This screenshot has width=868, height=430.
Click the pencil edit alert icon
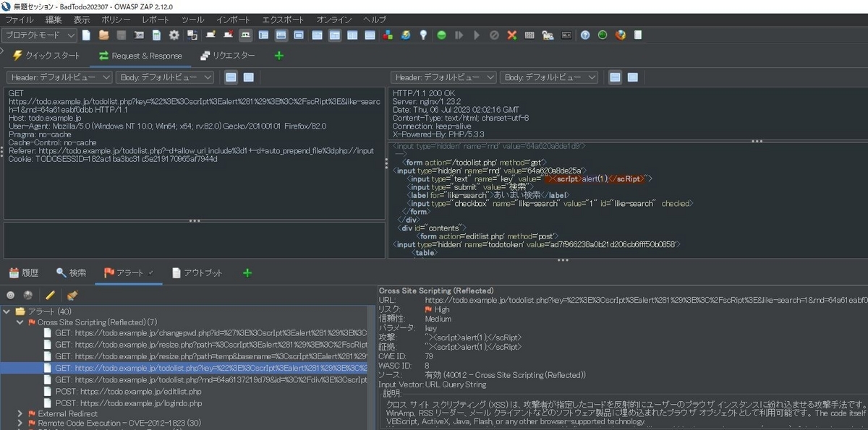click(x=50, y=295)
